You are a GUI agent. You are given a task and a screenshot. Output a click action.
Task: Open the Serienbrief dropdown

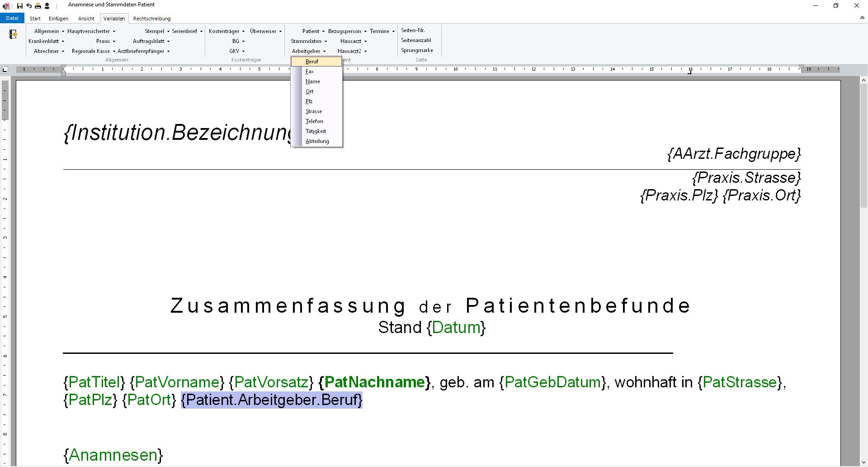[x=187, y=31]
